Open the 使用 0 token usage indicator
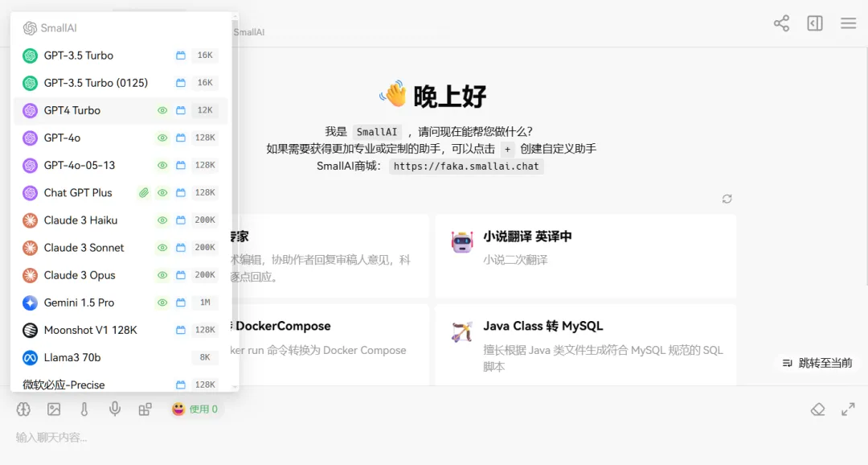868x465 pixels. (x=194, y=409)
